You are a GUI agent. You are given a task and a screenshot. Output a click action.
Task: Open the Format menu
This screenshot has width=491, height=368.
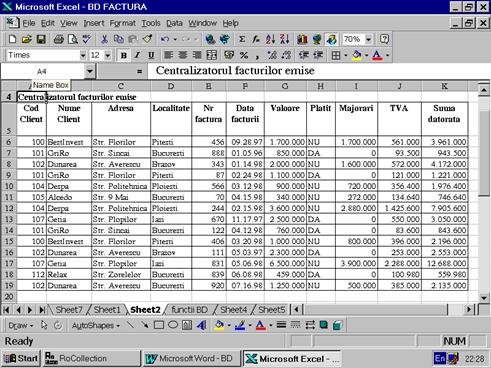point(123,23)
